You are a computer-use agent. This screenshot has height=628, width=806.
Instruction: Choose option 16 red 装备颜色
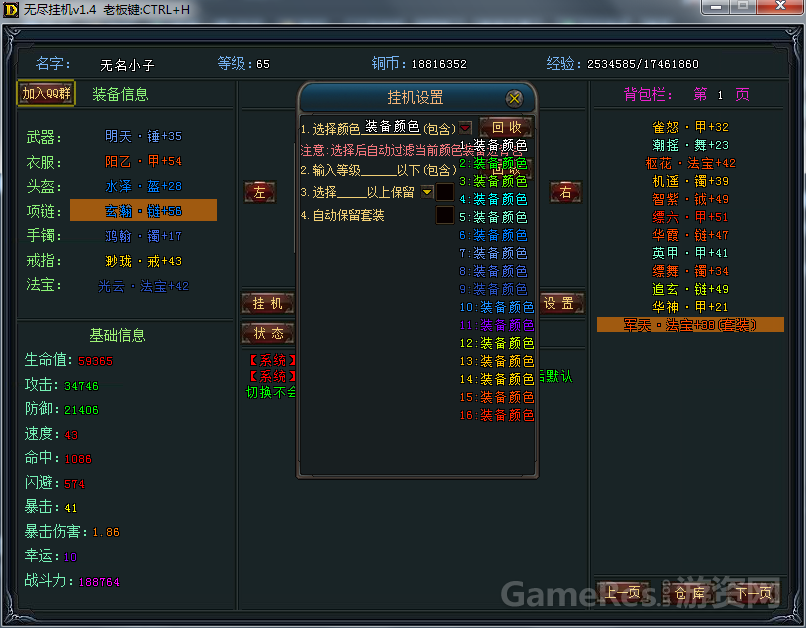pyautogui.click(x=497, y=415)
